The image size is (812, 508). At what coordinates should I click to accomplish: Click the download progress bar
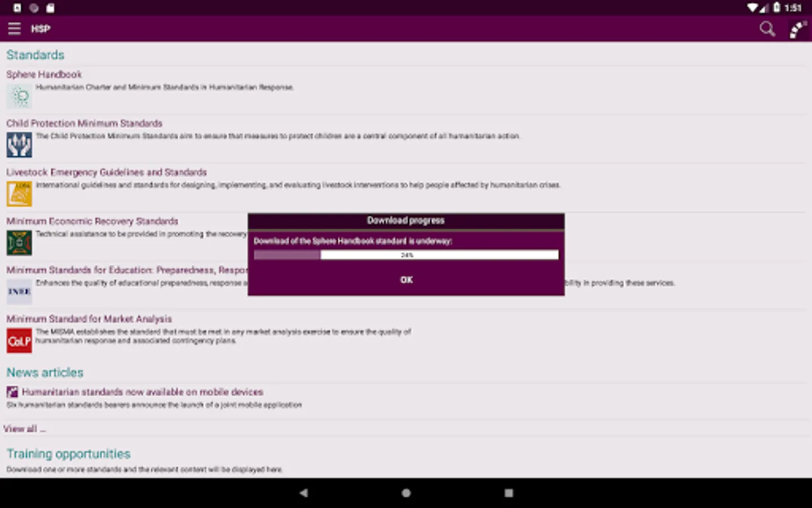tap(406, 255)
